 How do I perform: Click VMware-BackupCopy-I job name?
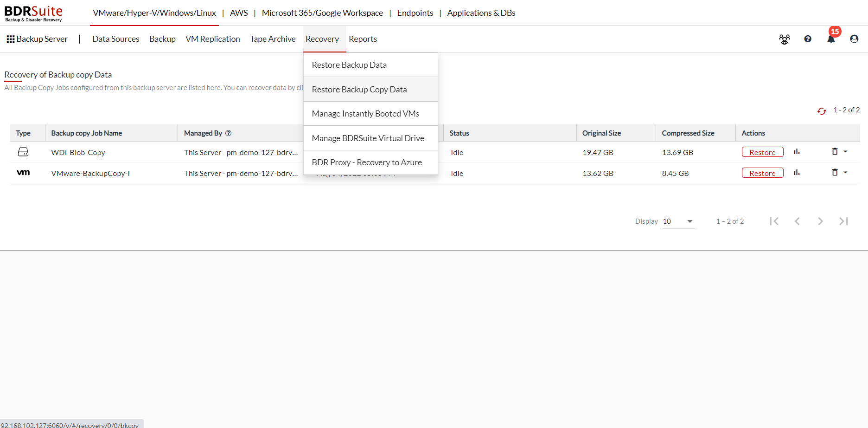point(90,173)
